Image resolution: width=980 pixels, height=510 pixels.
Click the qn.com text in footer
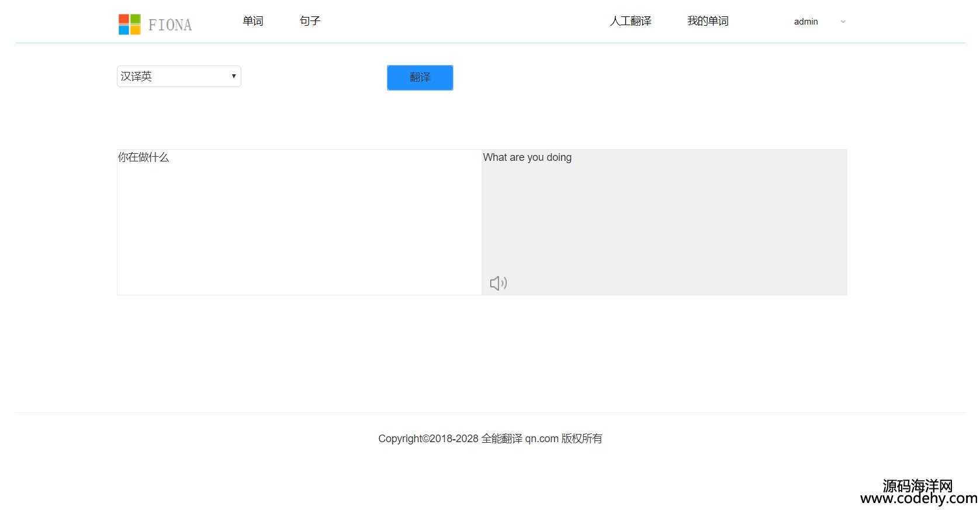(542, 439)
